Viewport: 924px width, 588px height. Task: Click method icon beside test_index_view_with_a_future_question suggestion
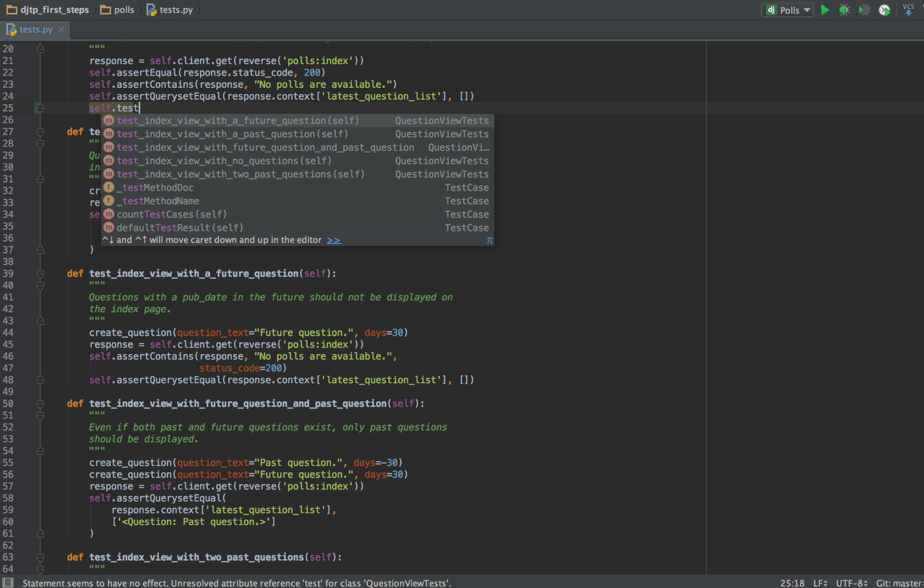pyautogui.click(x=109, y=120)
